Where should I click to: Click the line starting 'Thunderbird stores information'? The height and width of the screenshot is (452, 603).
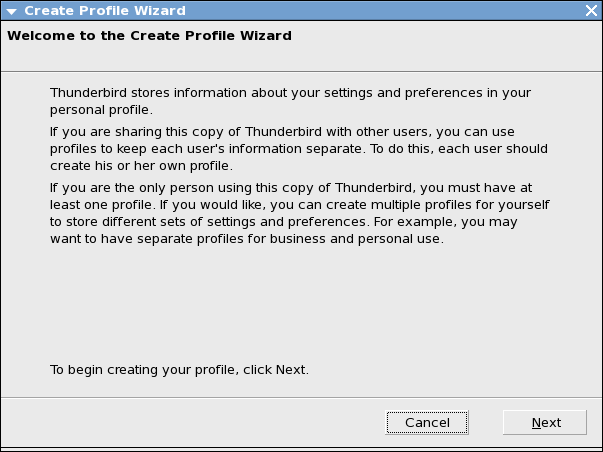pos(290,93)
